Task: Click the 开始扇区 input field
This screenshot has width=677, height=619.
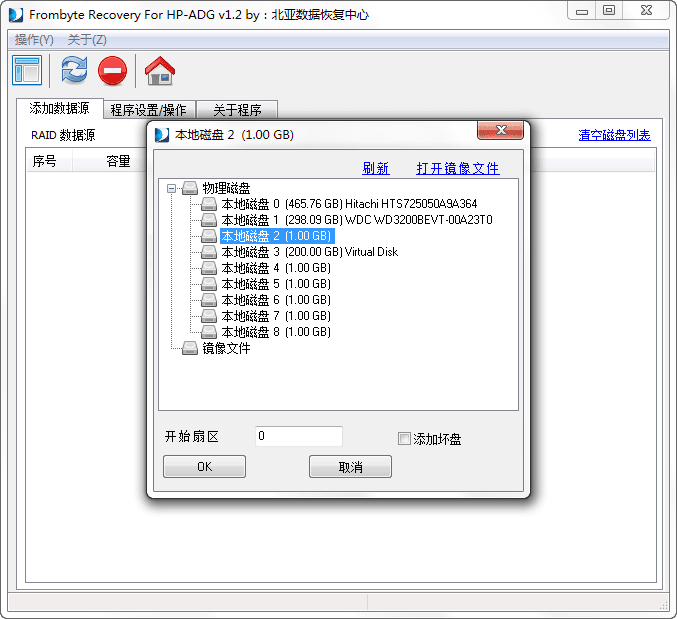Action: click(x=299, y=436)
